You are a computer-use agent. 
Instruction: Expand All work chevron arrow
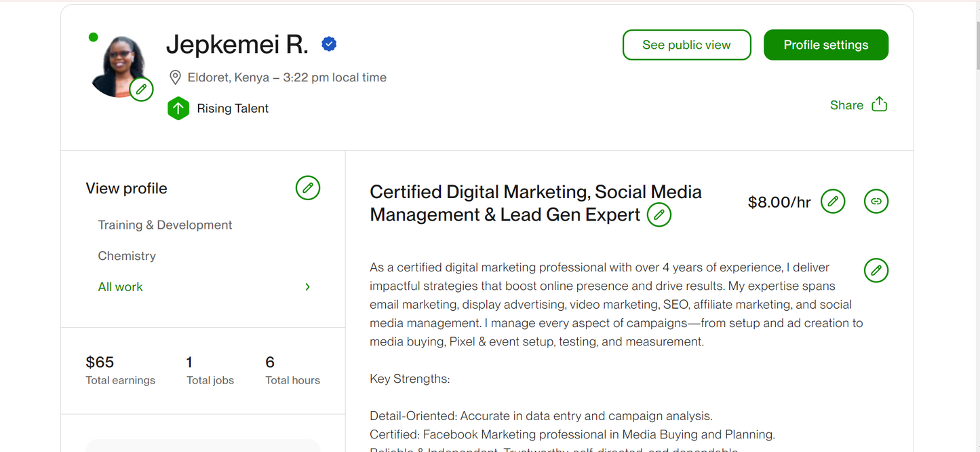pos(307,287)
